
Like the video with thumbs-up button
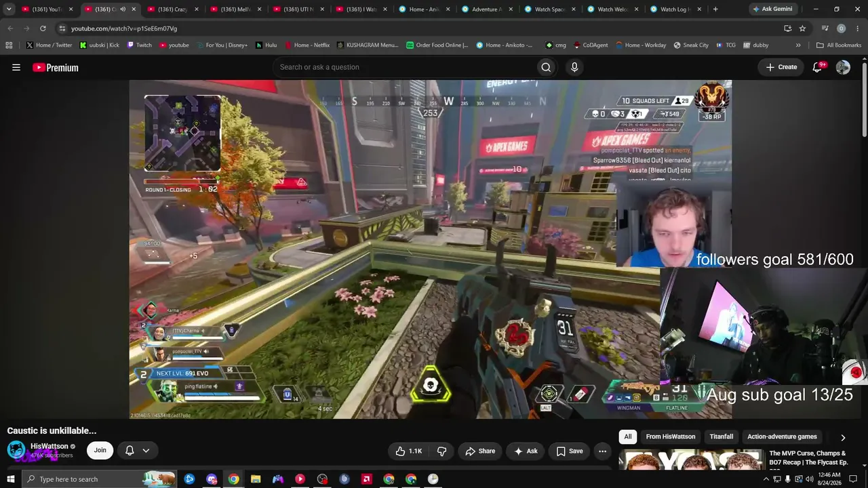click(x=408, y=451)
